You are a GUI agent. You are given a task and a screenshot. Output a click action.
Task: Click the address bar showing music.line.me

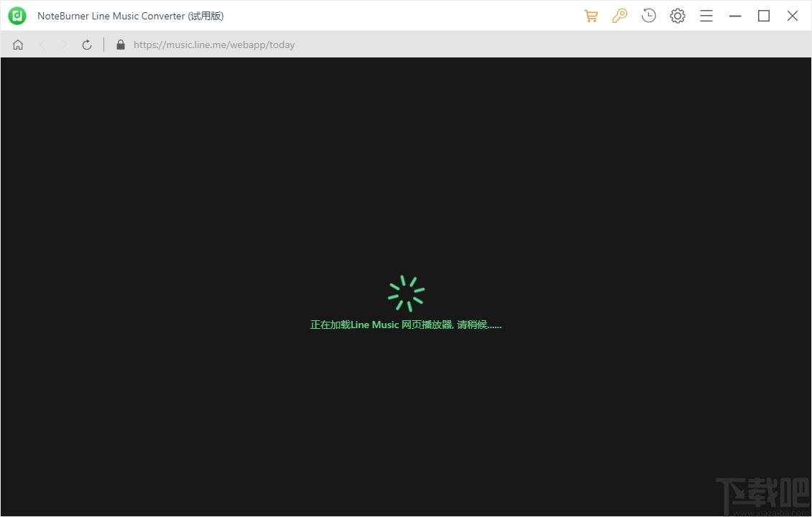coord(214,44)
